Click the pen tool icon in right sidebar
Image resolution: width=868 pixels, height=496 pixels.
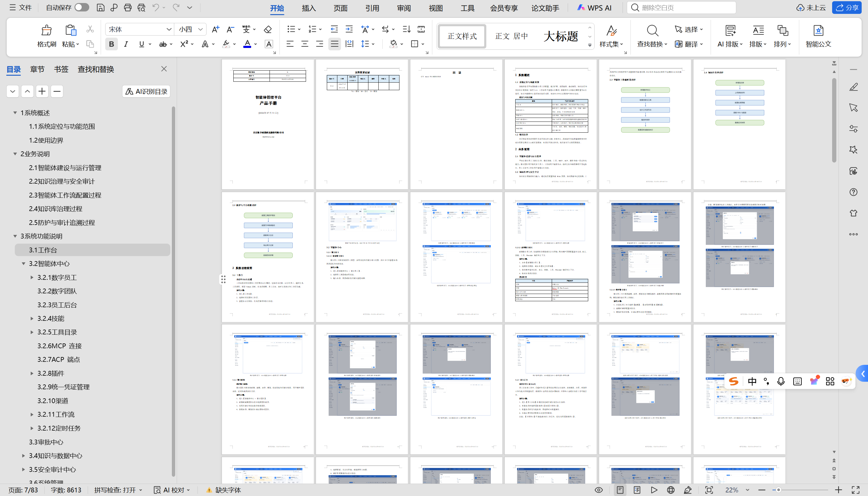point(853,87)
